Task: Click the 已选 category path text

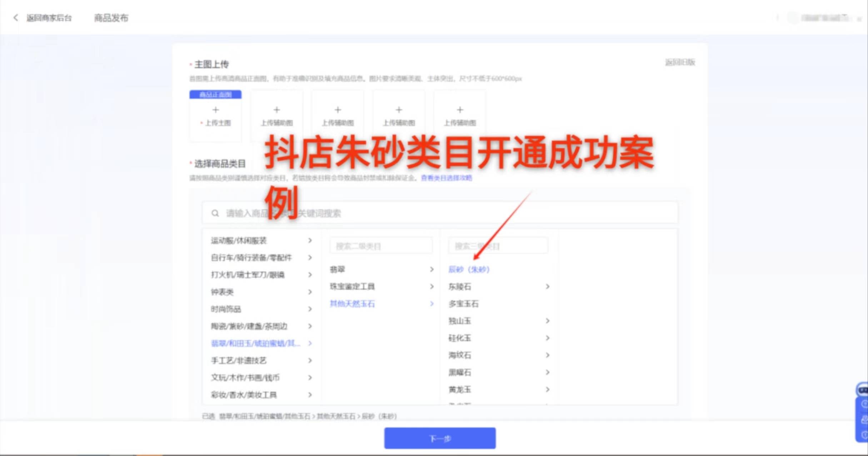Action: pyautogui.click(x=299, y=416)
